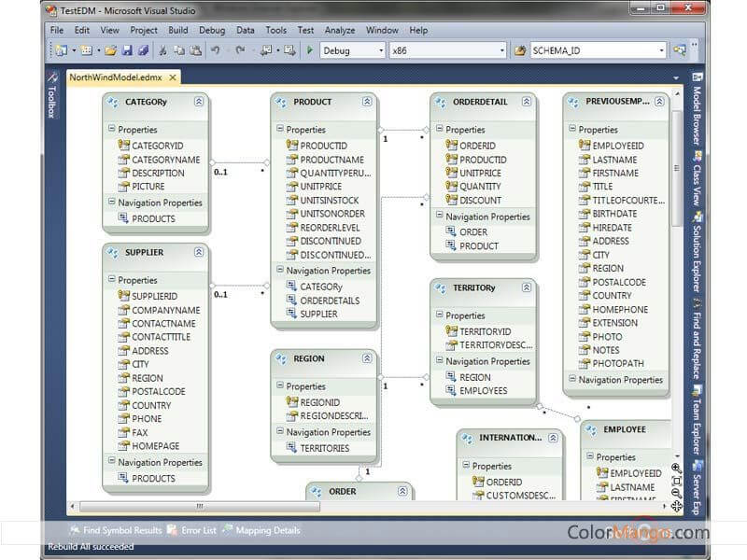Open the Model Browser side panel
The height and width of the screenshot is (560, 747).
pos(697,109)
